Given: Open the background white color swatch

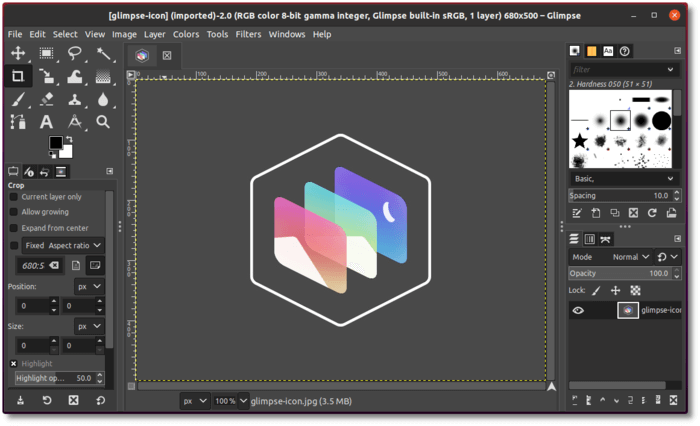Looking at the screenshot, I should click(66, 152).
